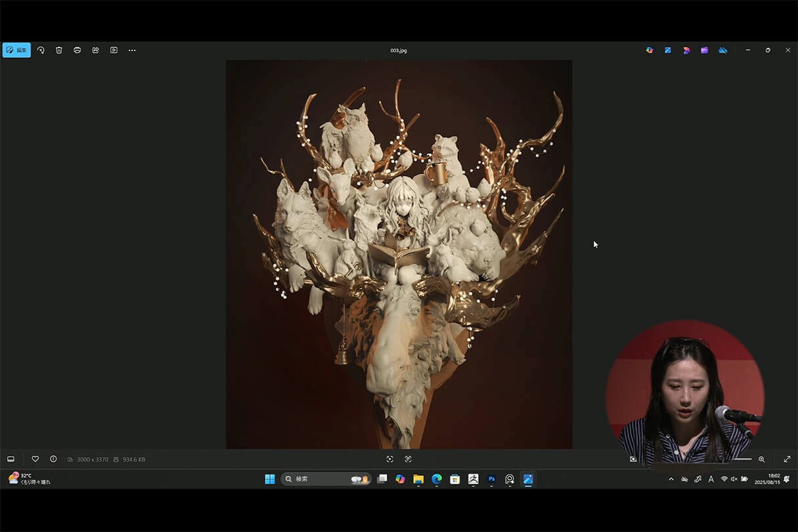Image resolution: width=798 pixels, height=532 pixels.
Task: Click the Edit (編集) button
Action: 17,50
